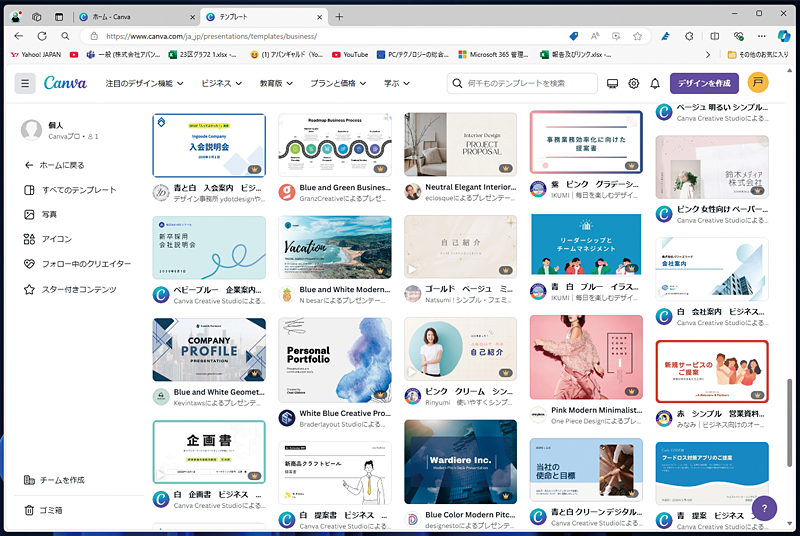Expand the 学ぶ dropdown menu
Image resolution: width=800 pixels, height=536 pixels.
pos(397,83)
